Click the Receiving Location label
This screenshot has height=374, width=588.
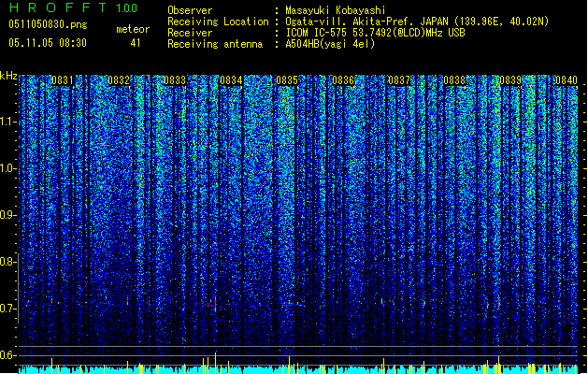point(218,22)
